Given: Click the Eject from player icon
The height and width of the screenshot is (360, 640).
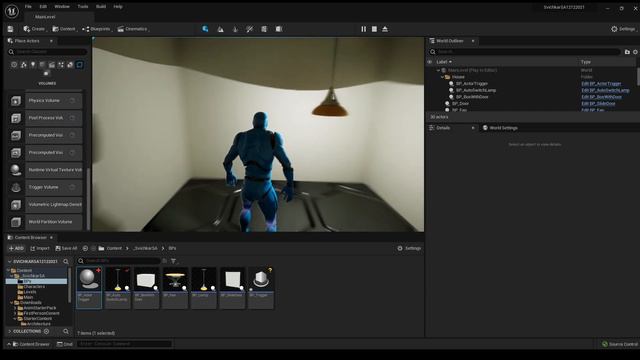Looking at the screenshot, I should click(x=385, y=29).
